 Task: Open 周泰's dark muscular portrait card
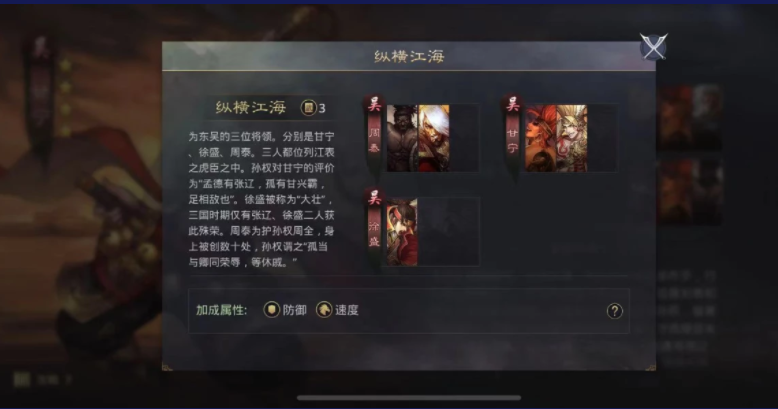[402, 138]
